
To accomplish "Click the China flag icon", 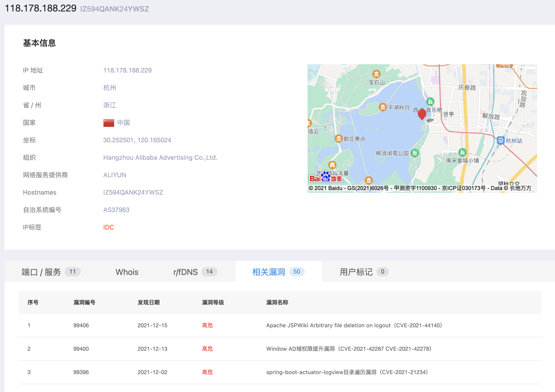I will tap(109, 123).
